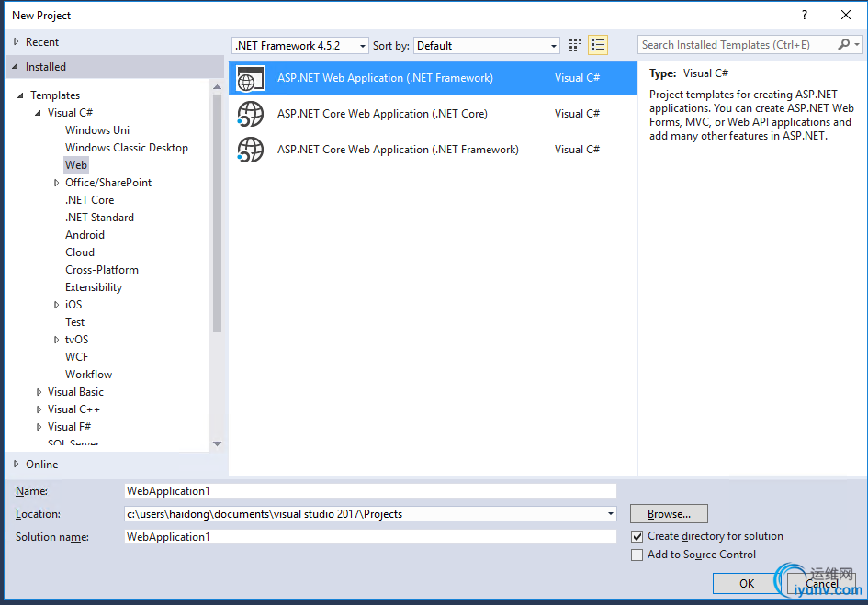This screenshot has width=868, height=605.
Task: Expand the Visual F# node
Action: pos(39,427)
